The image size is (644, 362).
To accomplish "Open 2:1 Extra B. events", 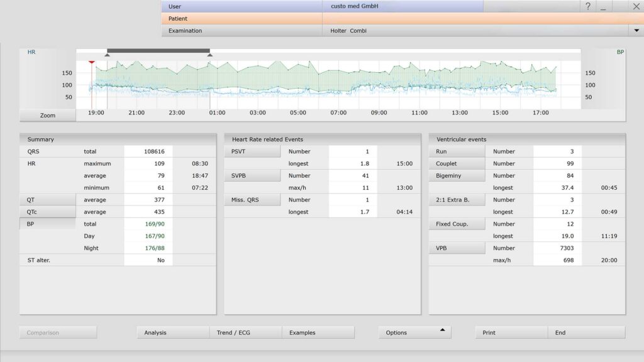I will tap(457, 199).
